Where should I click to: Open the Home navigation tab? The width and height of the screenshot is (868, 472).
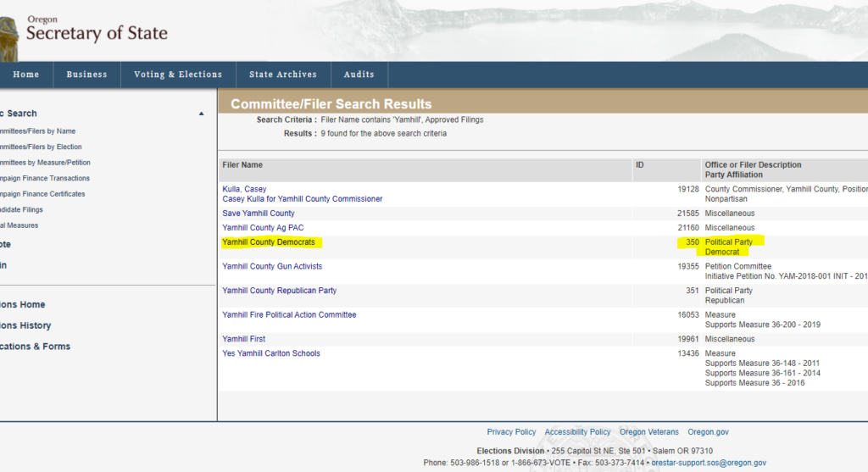point(26,75)
